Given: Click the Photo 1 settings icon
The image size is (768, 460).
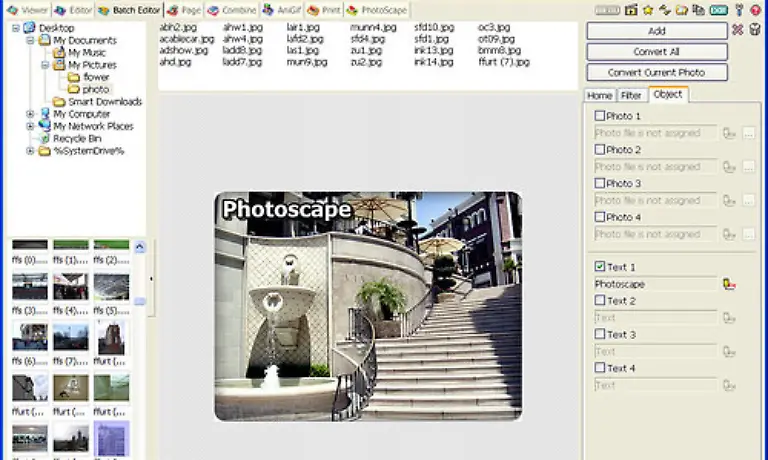Looking at the screenshot, I should click(x=729, y=133).
